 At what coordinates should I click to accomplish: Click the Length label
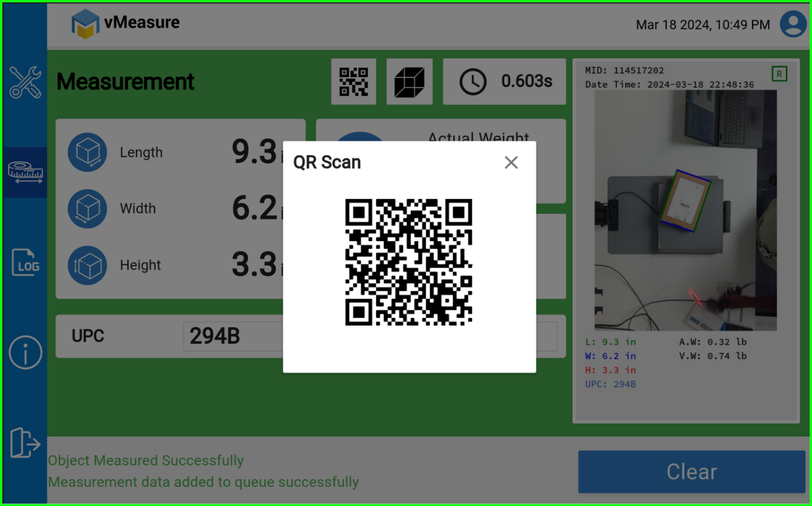[141, 153]
